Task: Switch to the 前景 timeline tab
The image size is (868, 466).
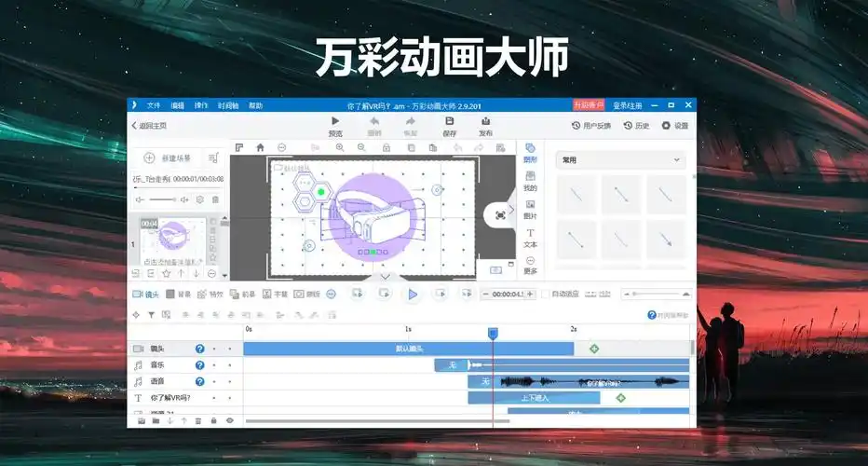Action: (242, 295)
